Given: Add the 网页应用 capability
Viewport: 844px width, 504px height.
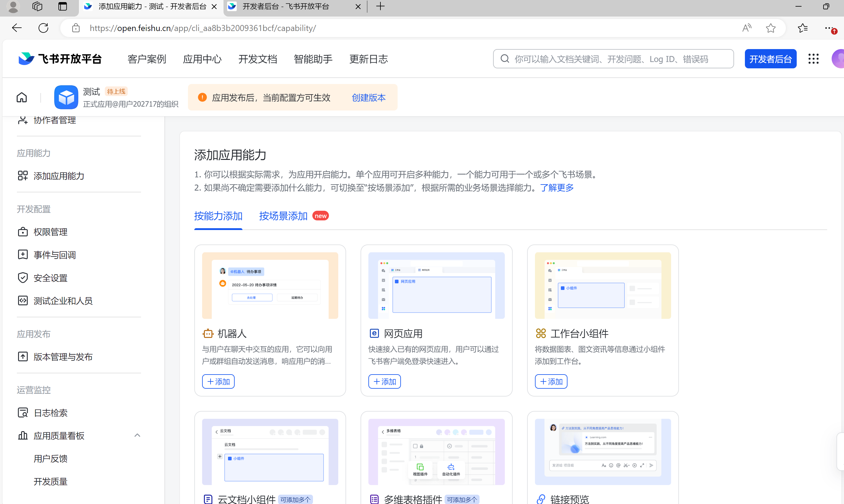Looking at the screenshot, I should coord(385,381).
